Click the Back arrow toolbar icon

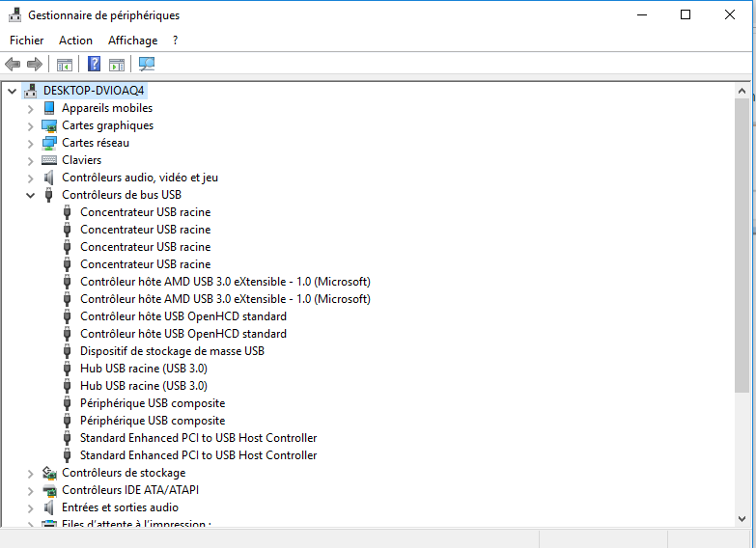(x=13, y=64)
